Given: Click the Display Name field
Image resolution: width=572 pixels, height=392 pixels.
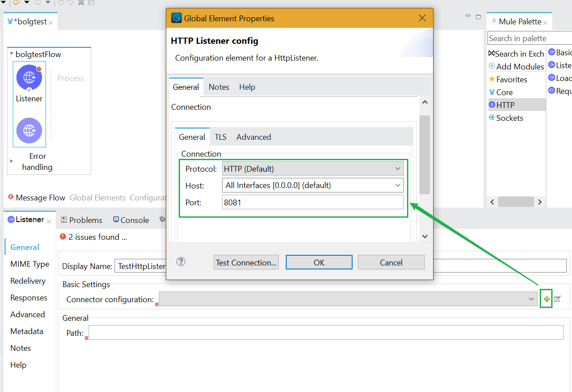Looking at the screenshot, I should [x=340, y=266].
